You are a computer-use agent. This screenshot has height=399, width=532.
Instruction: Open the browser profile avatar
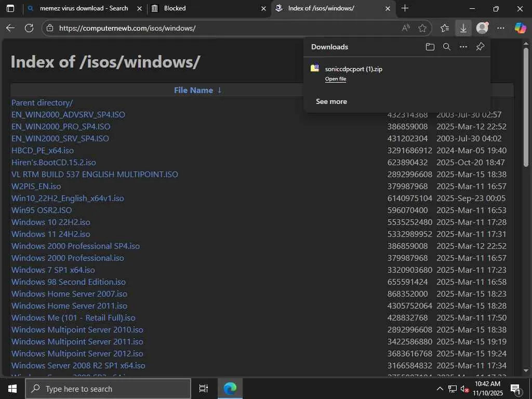pyautogui.click(x=482, y=28)
